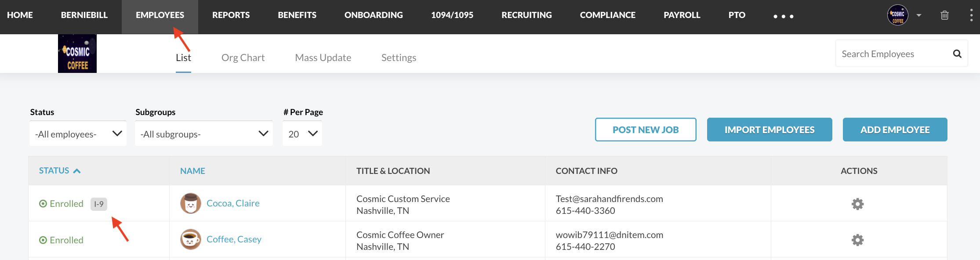Click Claire Cocoa's avatar picture

(191, 203)
